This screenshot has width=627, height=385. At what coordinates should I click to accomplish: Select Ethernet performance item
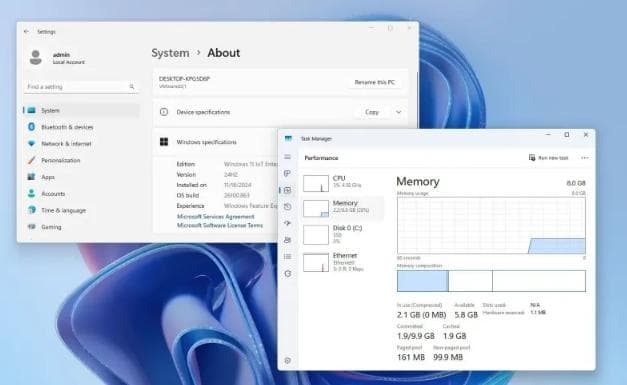point(342,262)
